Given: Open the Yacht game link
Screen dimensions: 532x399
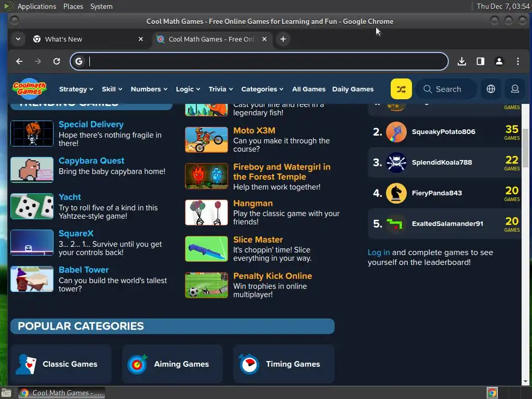Looking at the screenshot, I should [x=70, y=197].
